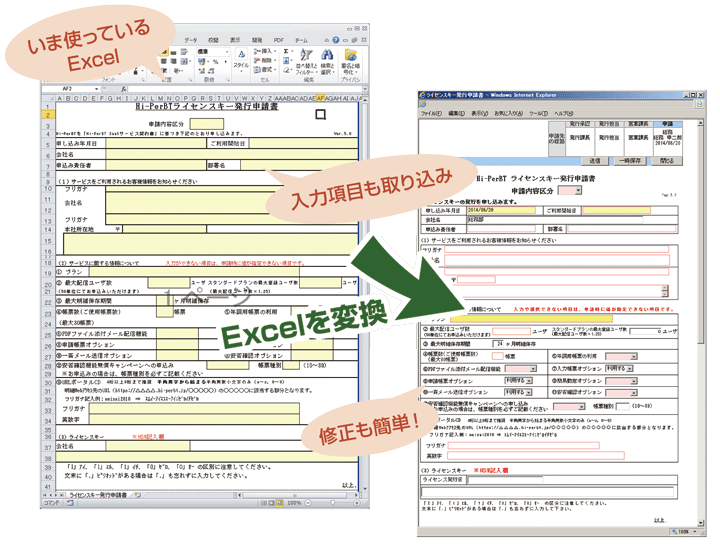
Task: Open the お気に入り menu in Internet Explorer
Action: (508, 113)
